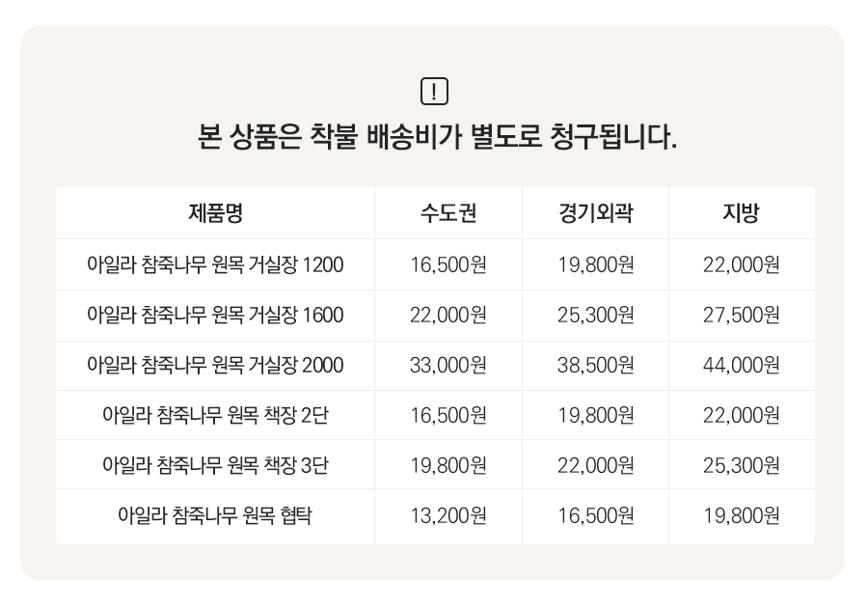Click 책장 2단 경기외곽 fee 19,800원
Screen dimensions: 868x608
pos(595,416)
